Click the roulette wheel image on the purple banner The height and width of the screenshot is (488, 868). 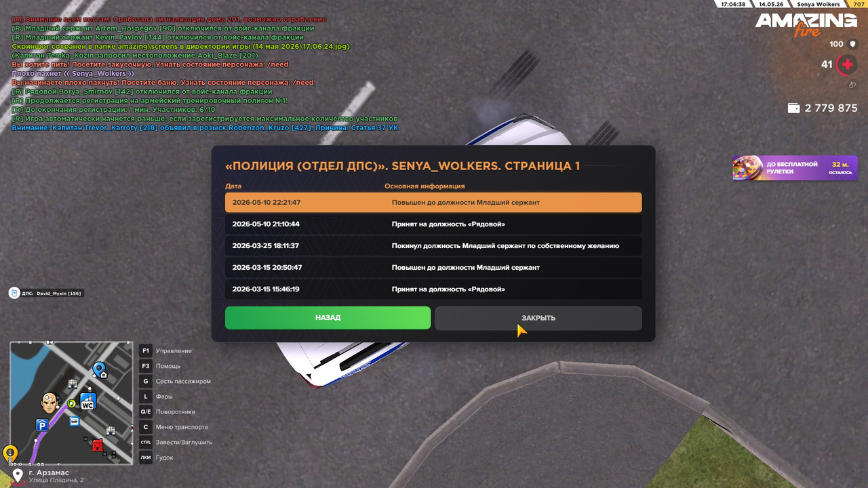coord(748,167)
